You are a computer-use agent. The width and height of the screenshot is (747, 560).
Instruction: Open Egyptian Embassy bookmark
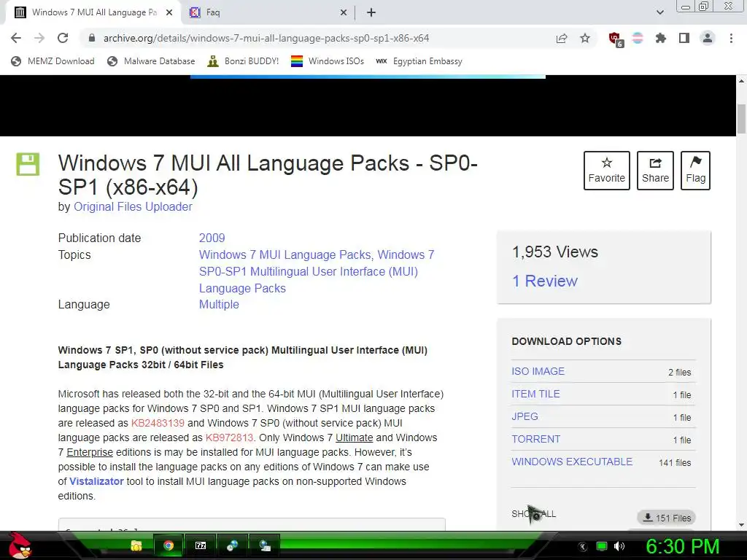click(x=419, y=61)
